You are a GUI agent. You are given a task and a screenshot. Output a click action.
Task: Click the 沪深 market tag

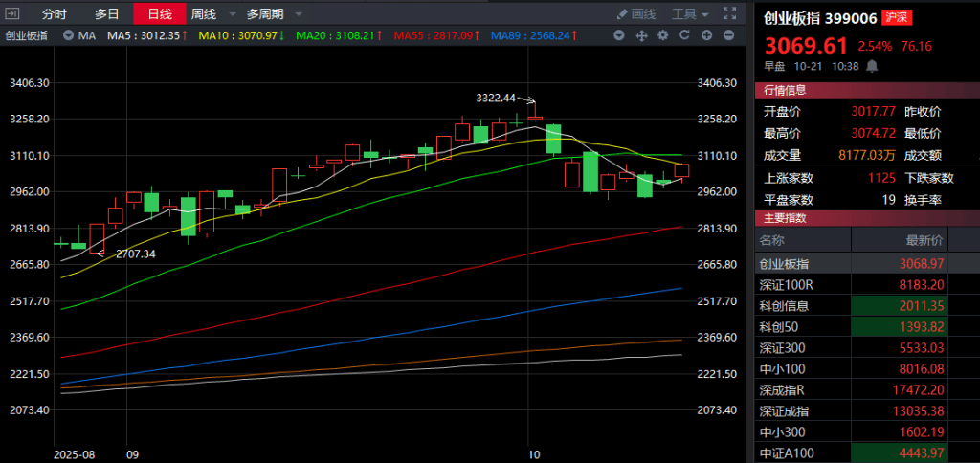pos(869,16)
